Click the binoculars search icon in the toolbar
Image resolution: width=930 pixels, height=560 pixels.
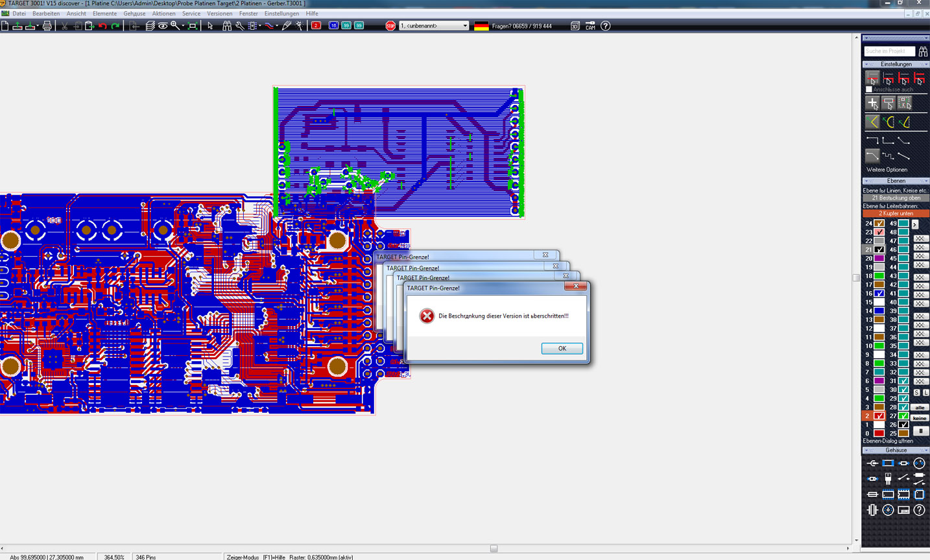[x=227, y=26]
